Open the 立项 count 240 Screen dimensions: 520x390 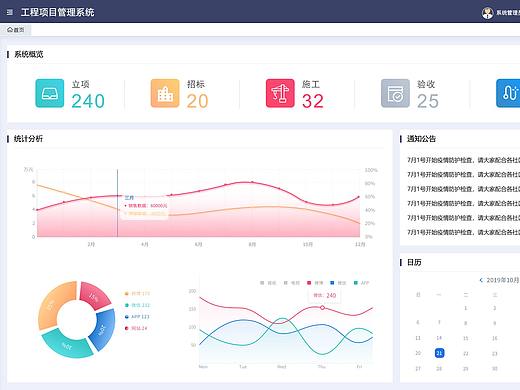(x=88, y=101)
